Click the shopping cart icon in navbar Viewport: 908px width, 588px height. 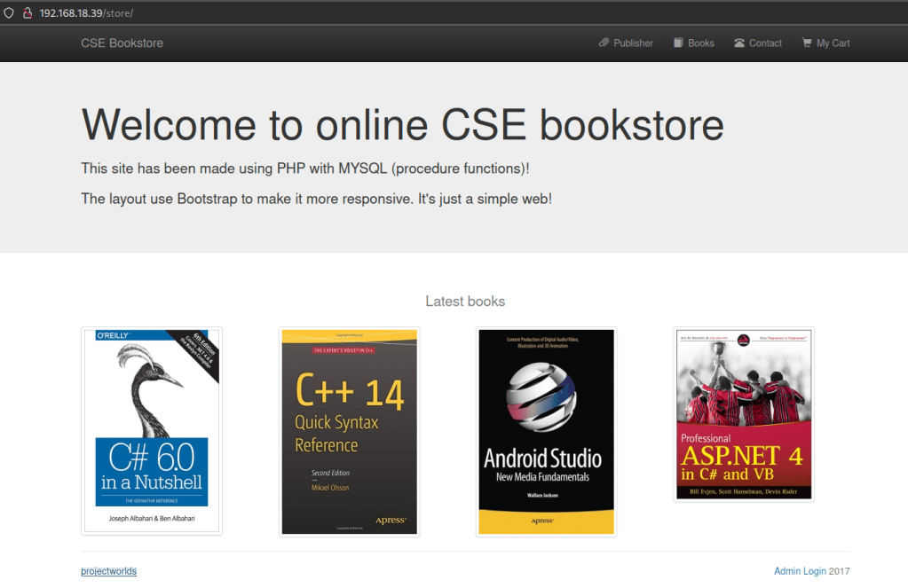pyautogui.click(x=807, y=43)
